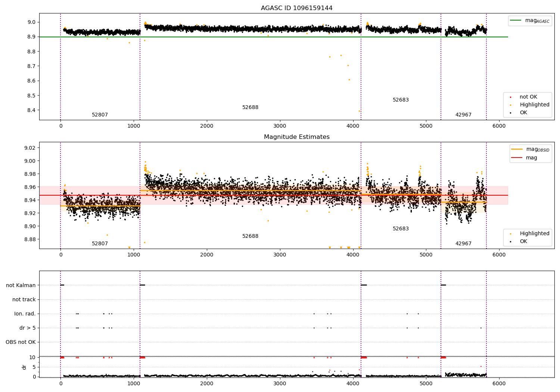Click obsid label 52688 in top plot

[x=250, y=107]
